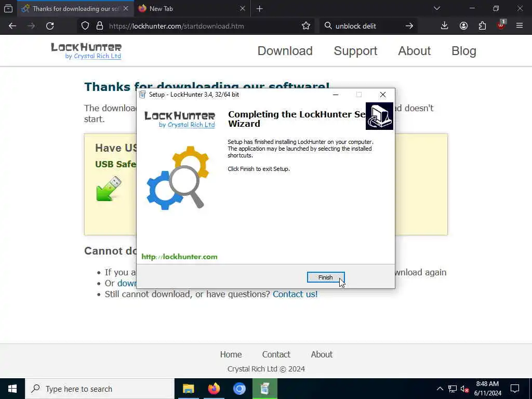The height and width of the screenshot is (399, 532).
Task: Click the installer computer icon in wizard
Action: click(379, 116)
